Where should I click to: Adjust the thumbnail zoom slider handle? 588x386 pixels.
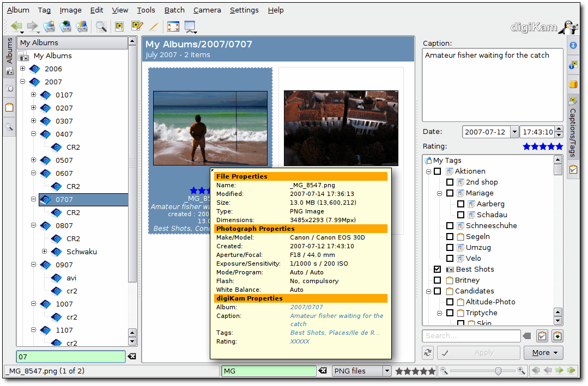(x=498, y=371)
